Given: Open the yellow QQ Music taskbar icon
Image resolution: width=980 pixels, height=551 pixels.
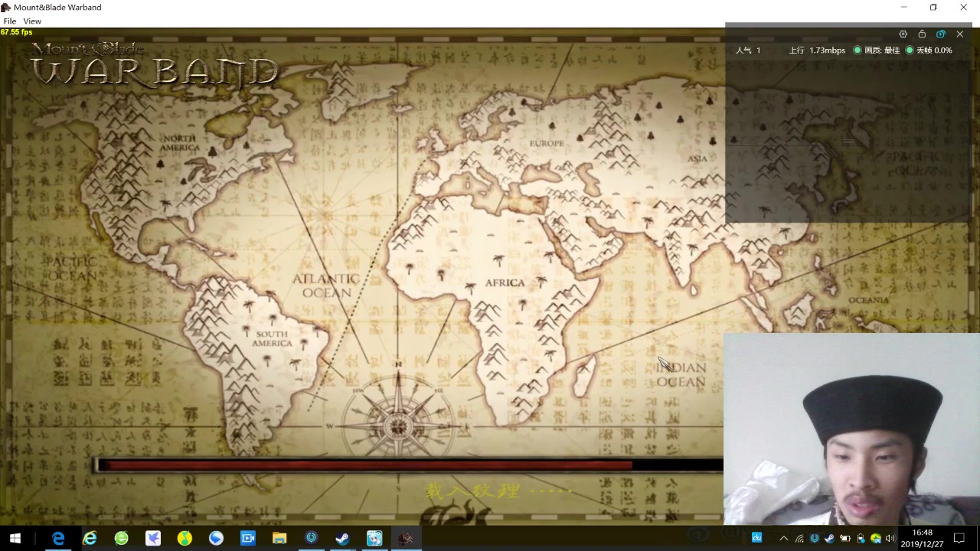Looking at the screenshot, I should tap(185, 539).
